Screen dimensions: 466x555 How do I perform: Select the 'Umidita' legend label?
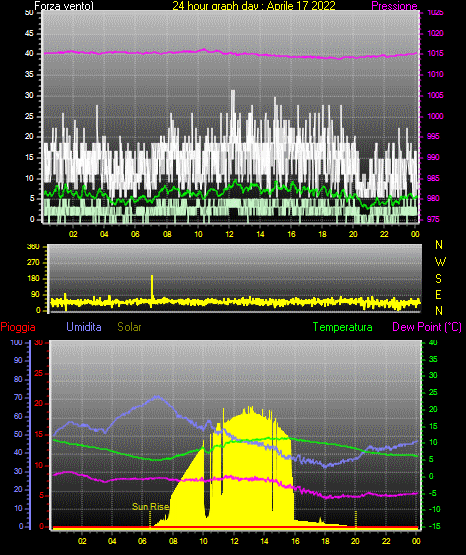click(x=84, y=327)
